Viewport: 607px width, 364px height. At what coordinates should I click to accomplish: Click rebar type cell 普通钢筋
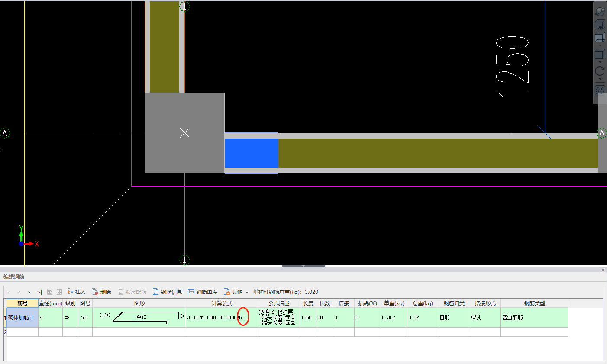click(x=534, y=317)
